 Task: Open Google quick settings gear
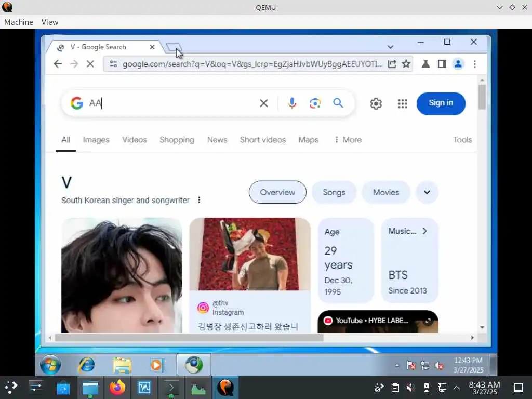(x=376, y=103)
